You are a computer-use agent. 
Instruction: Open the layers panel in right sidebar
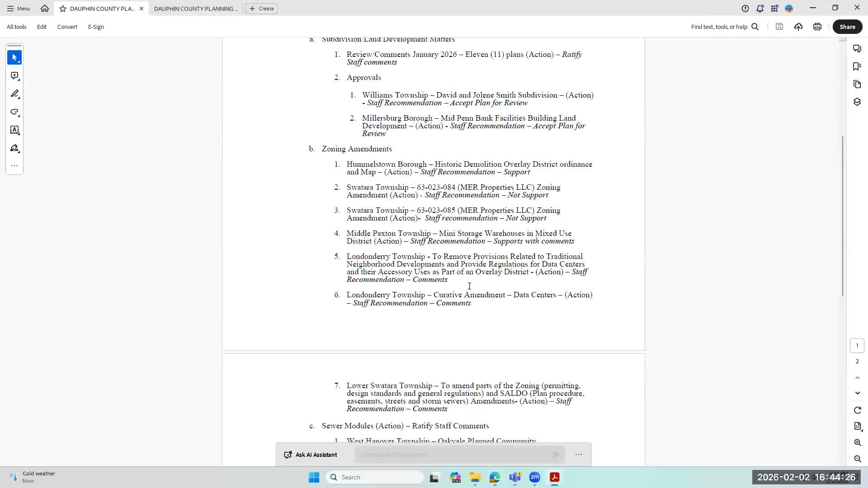pyautogui.click(x=857, y=102)
